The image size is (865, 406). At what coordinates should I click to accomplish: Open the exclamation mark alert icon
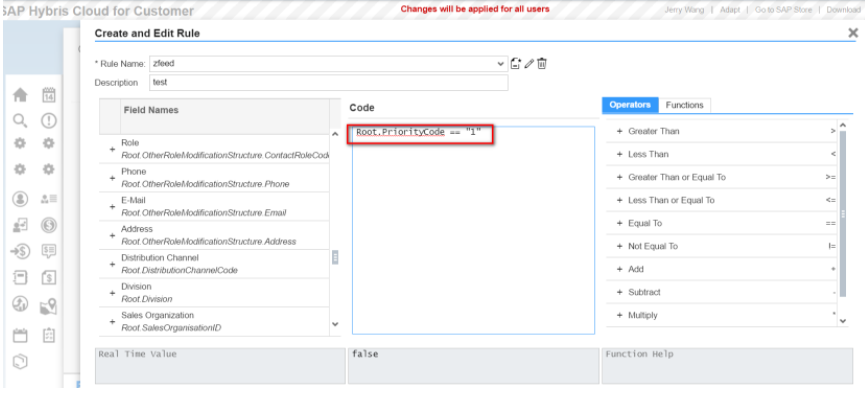click(49, 120)
